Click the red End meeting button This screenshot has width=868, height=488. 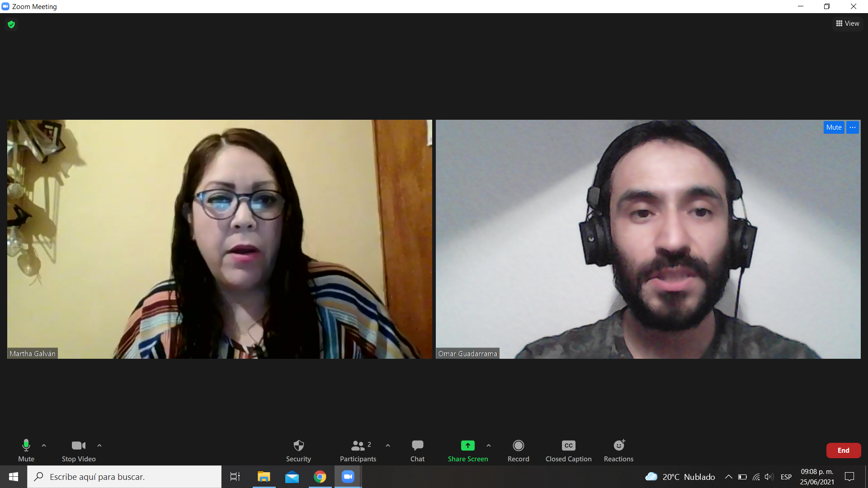pos(843,450)
